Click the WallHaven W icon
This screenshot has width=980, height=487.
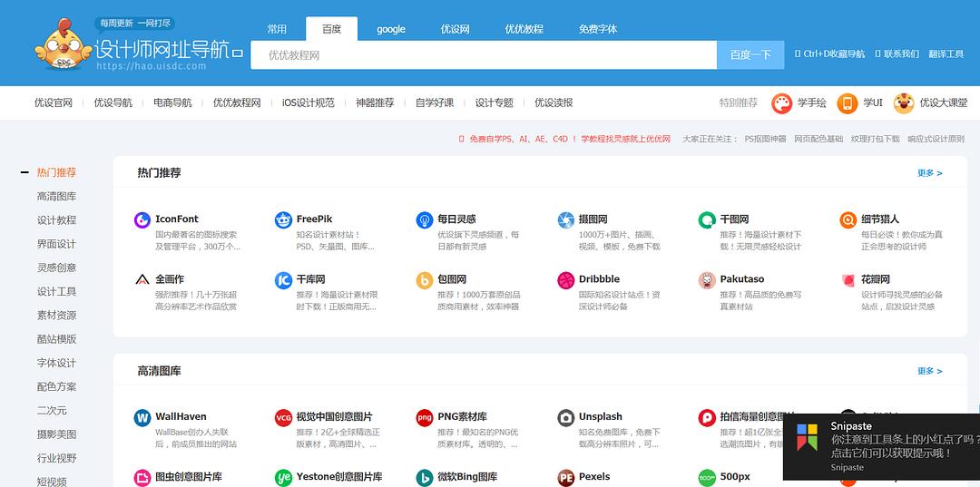(142, 418)
